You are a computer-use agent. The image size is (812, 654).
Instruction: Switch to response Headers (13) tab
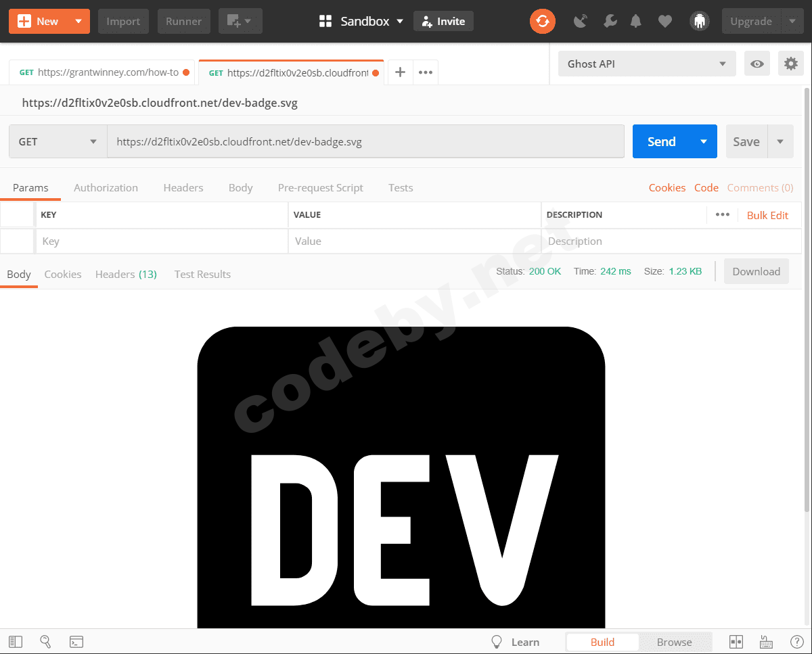(x=126, y=274)
